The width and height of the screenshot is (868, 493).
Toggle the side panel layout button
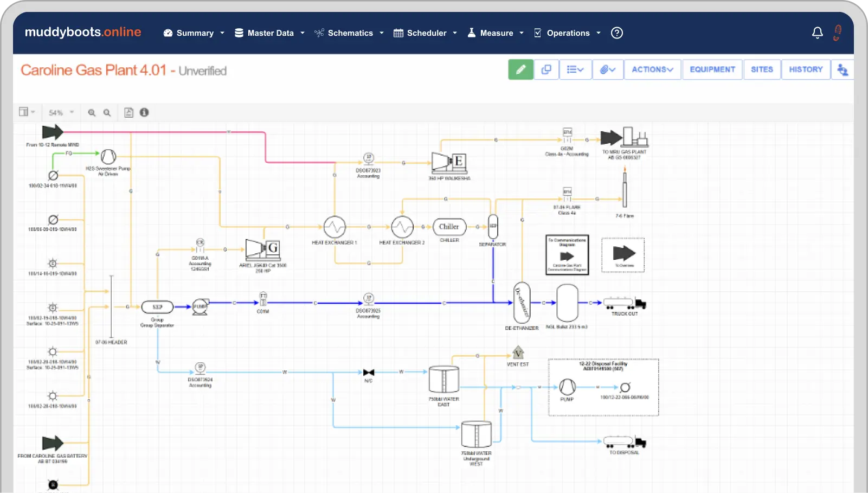[27, 112]
